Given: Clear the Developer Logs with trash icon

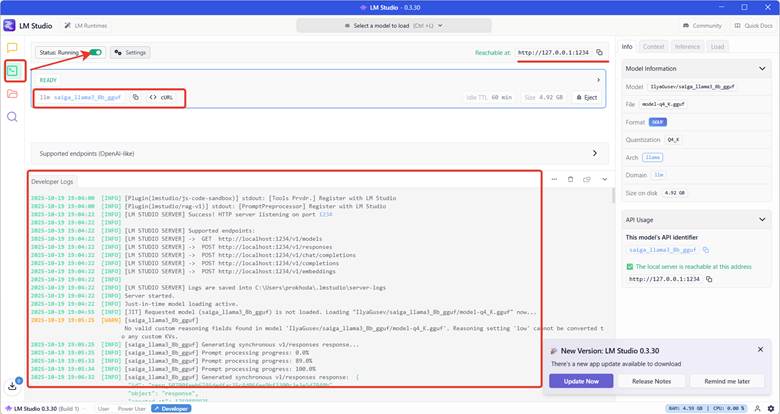Looking at the screenshot, I should (x=570, y=179).
